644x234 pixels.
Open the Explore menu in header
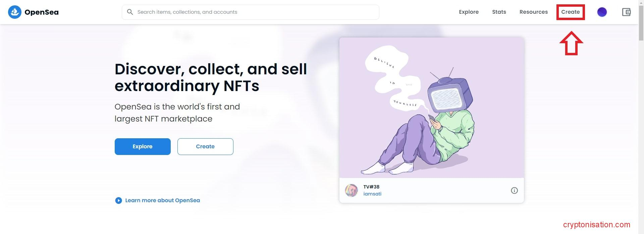tap(469, 12)
